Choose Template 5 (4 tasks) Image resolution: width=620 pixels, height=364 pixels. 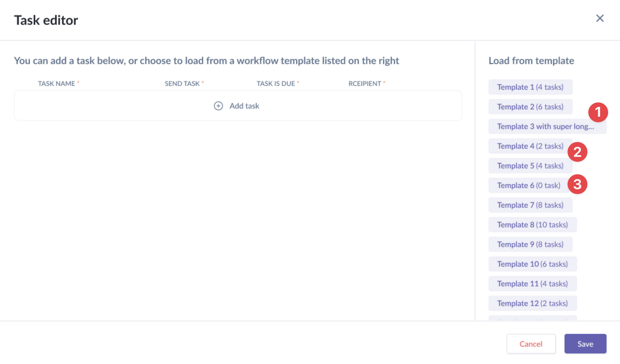(x=530, y=166)
